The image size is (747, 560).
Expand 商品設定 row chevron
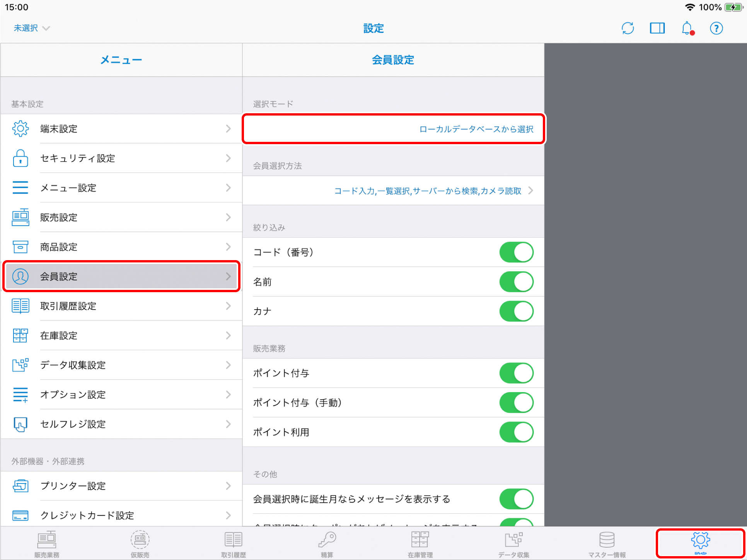coord(229,247)
